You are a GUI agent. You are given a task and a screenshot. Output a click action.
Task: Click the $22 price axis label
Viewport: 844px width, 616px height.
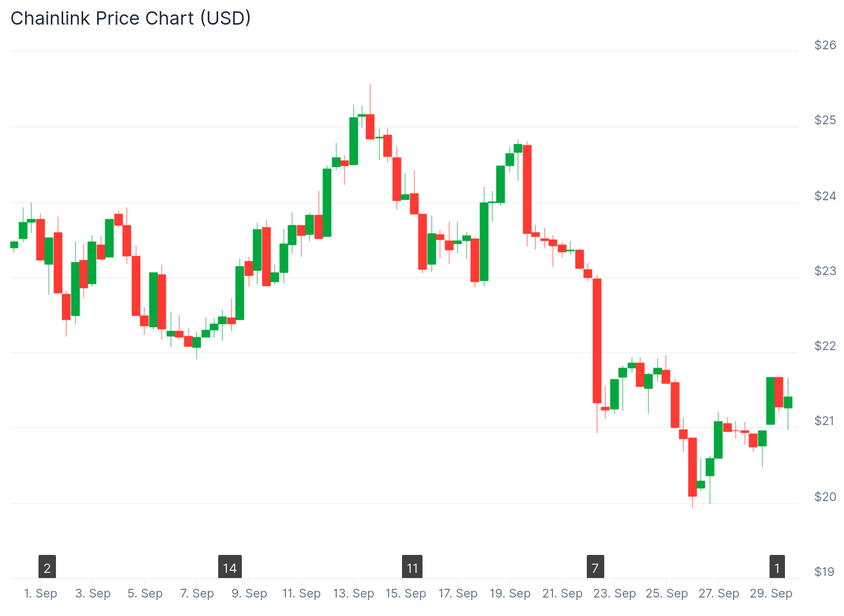point(825,346)
